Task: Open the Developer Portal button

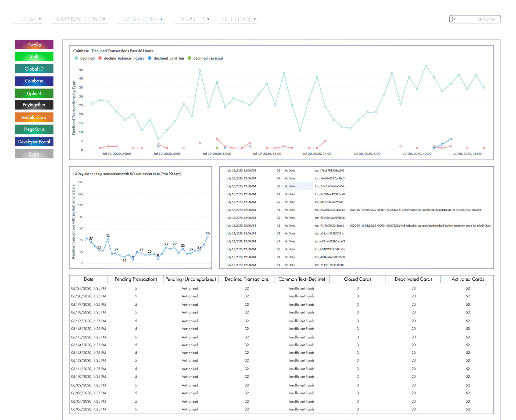Action: click(34, 142)
